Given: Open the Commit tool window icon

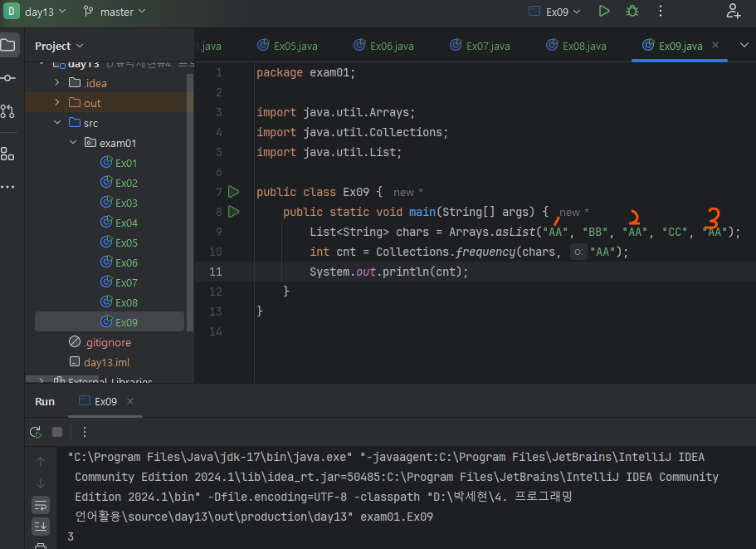Looking at the screenshot, I should pos(7,78).
